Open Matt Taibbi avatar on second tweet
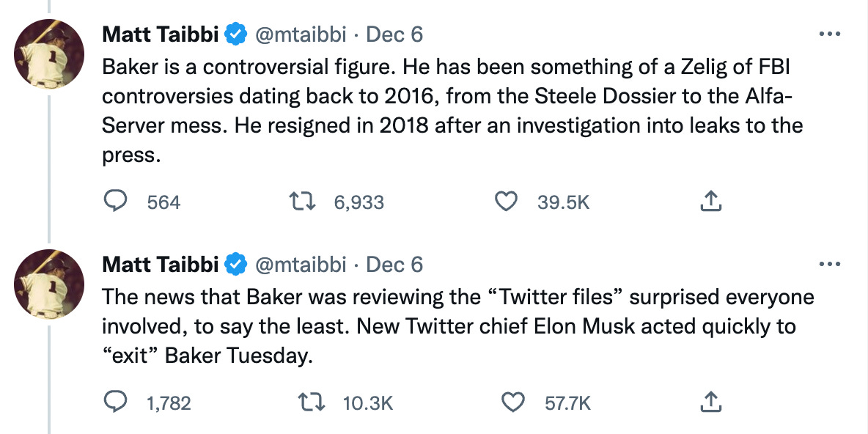This screenshot has height=434, width=868. pos(49,284)
